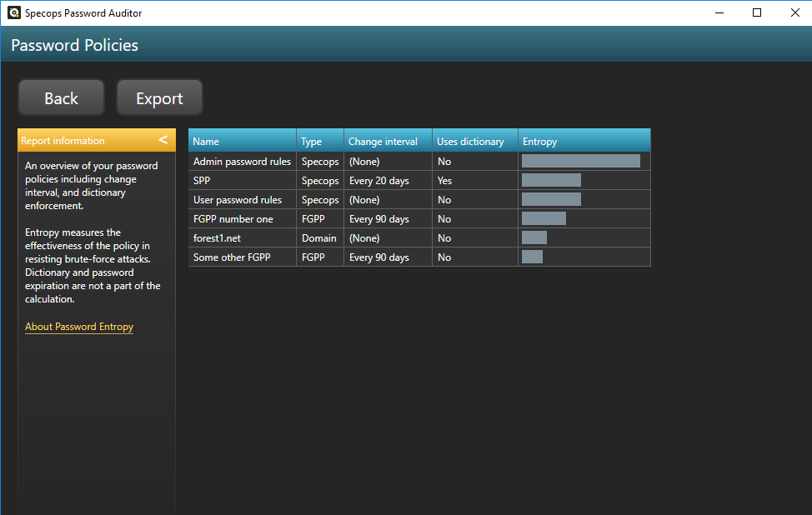
Task: Click entropy bar for forest1.net
Action: (x=534, y=237)
